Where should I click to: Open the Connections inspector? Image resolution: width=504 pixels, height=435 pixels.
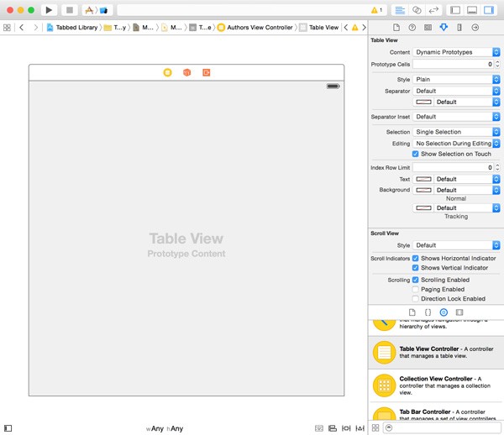coord(475,28)
